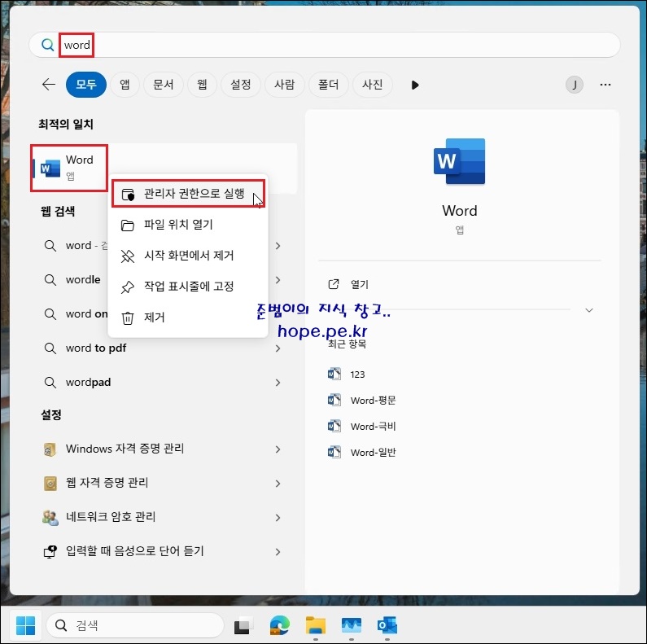The width and height of the screenshot is (647, 644).
Task: Click the safe icon beside 웹 자격 증명 관리
Action: coord(50,484)
